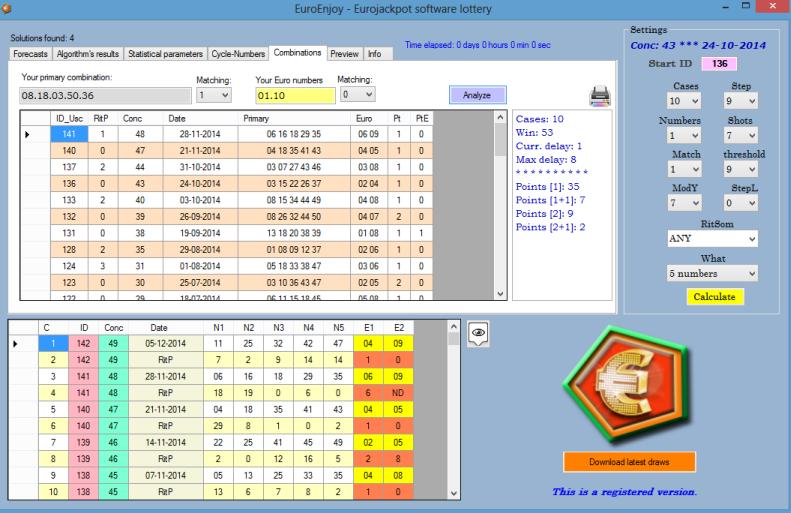This screenshot has width=791, height=513.
Task: Open the Preview tab
Action: click(x=345, y=54)
